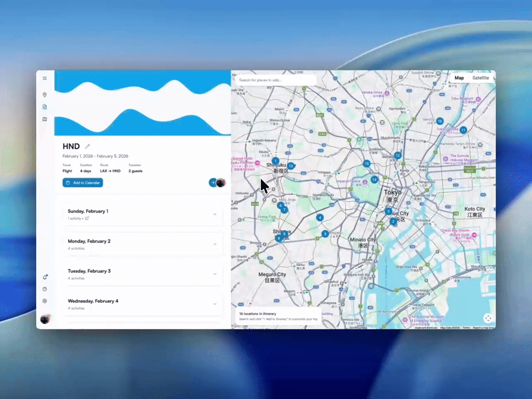Click Monday, February 2 heading
This screenshot has height=399, width=532.
coord(89,241)
